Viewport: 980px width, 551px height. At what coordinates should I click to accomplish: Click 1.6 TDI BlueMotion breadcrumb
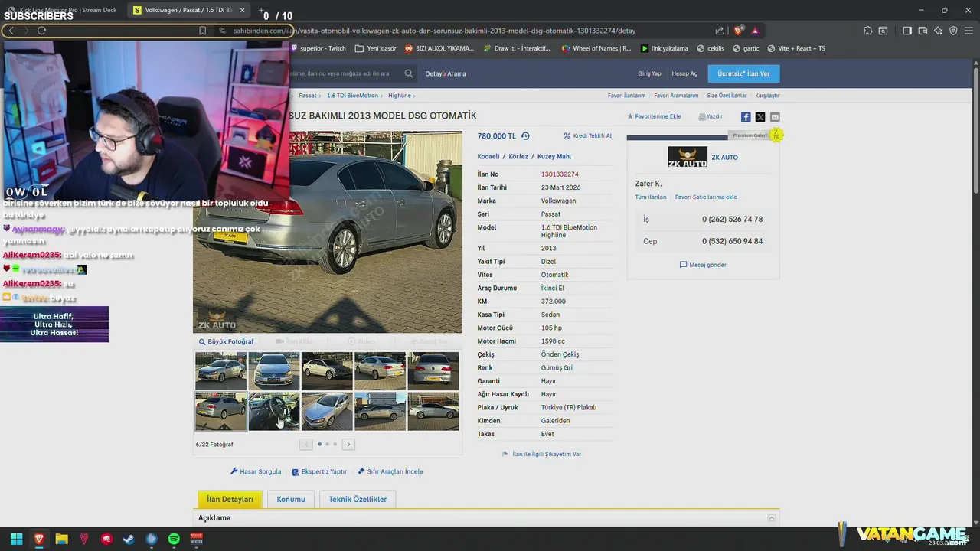352,96
